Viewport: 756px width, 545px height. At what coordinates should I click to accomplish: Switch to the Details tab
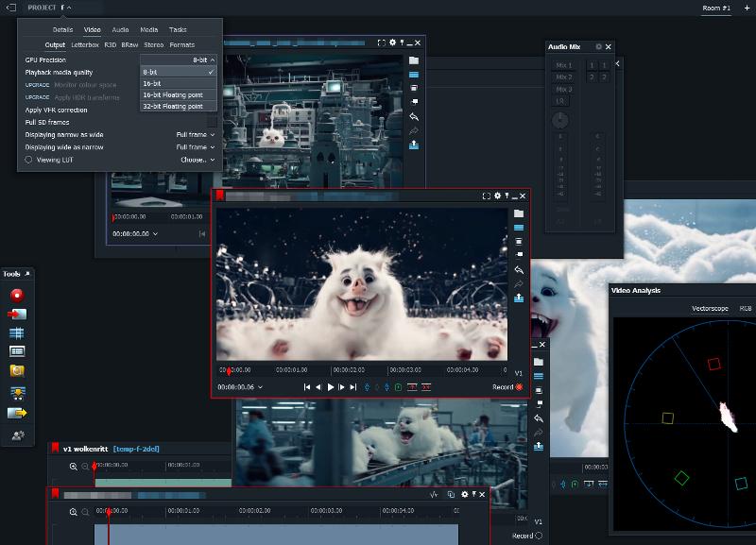pyautogui.click(x=62, y=29)
